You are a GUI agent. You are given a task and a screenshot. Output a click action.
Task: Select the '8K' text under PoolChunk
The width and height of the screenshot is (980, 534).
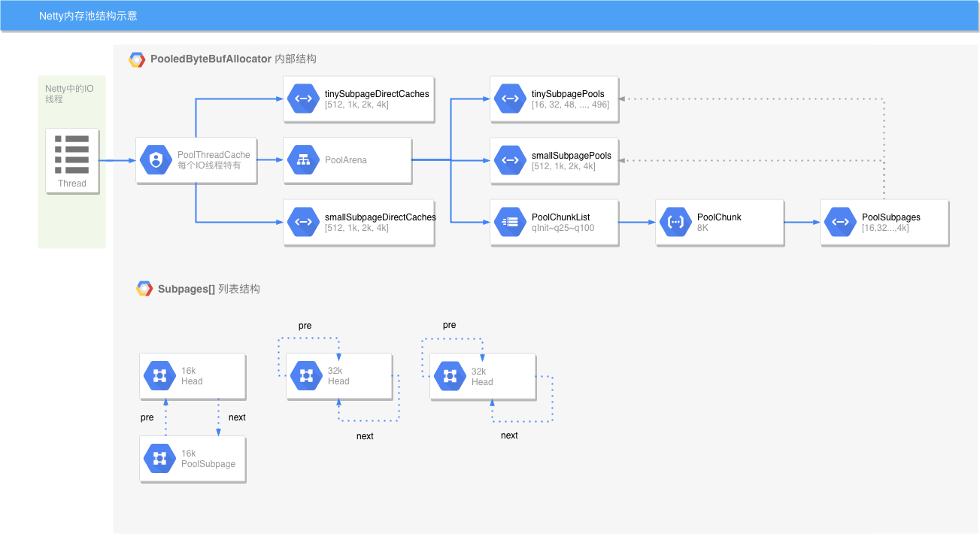click(x=702, y=227)
